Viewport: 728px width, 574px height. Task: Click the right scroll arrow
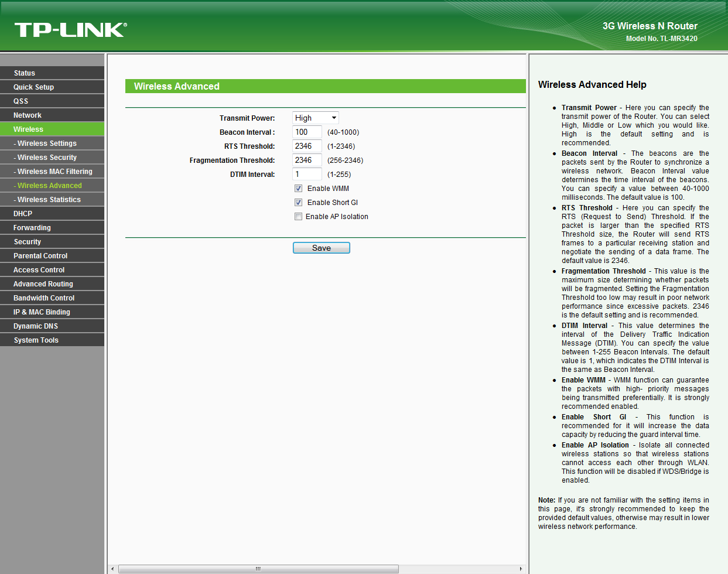pyautogui.click(x=521, y=569)
